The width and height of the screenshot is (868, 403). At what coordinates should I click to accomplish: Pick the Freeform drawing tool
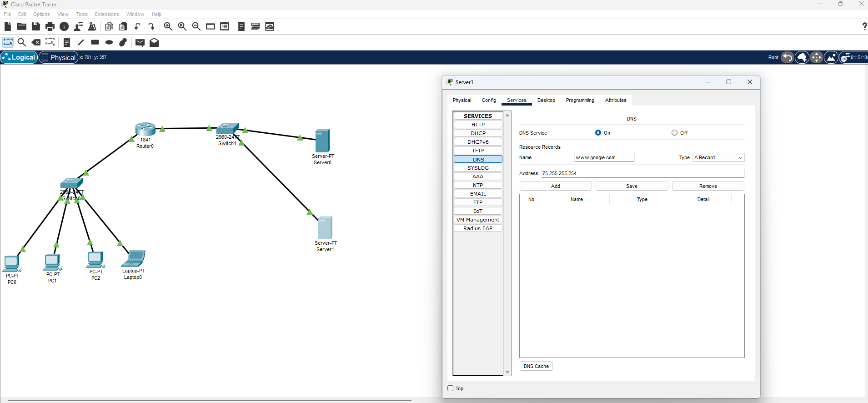point(123,42)
